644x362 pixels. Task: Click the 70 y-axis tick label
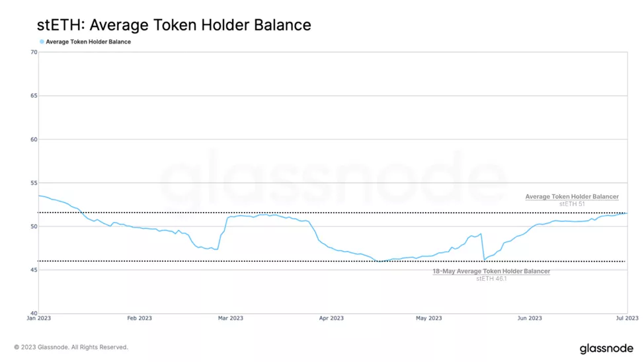pos(34,52)
